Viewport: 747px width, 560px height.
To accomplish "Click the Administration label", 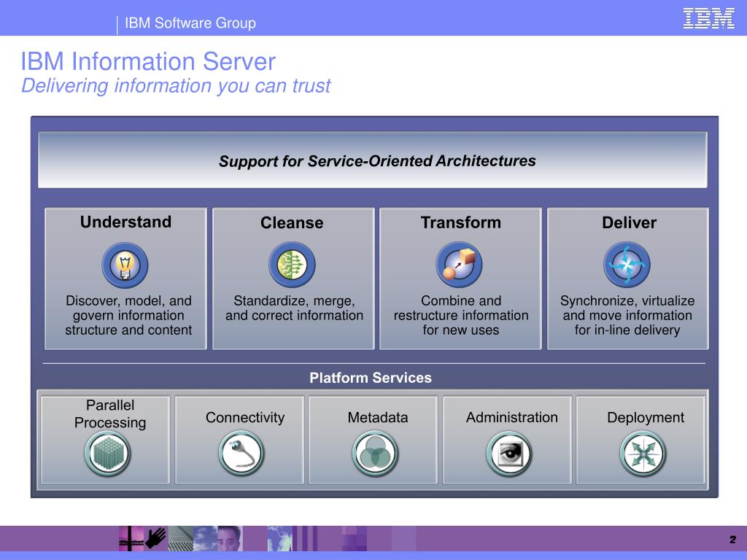I will pos(511,418).
